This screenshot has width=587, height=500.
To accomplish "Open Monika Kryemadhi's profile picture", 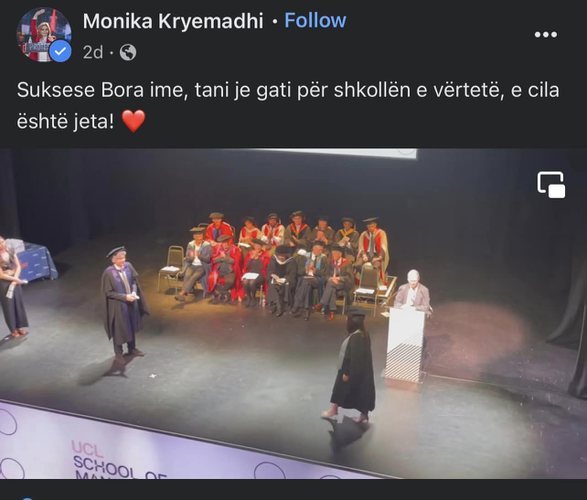I will coord(43,34).
